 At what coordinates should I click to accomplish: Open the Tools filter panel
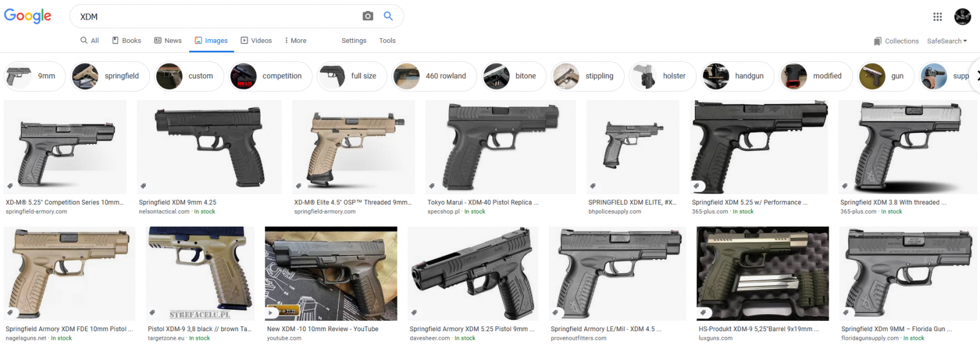click(387, 40)
